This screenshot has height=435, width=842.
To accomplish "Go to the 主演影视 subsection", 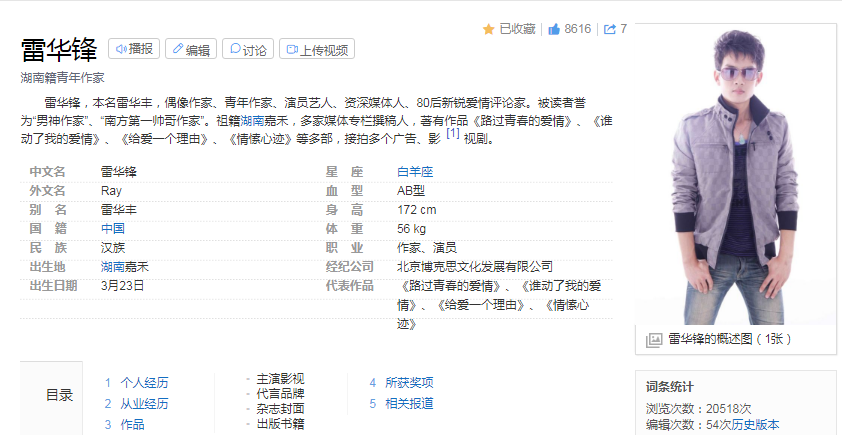I will [280, 379].
